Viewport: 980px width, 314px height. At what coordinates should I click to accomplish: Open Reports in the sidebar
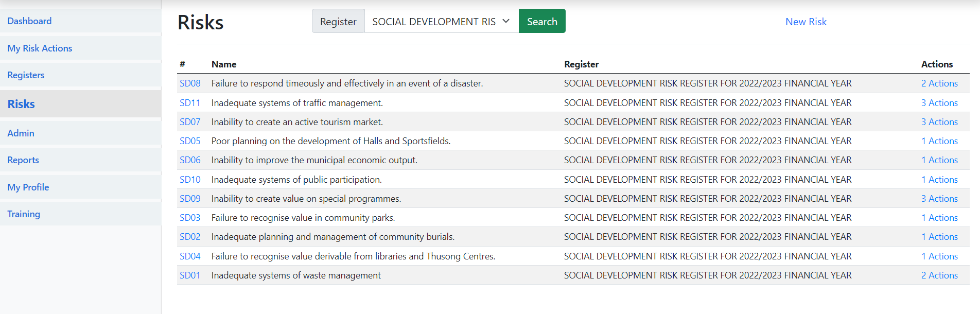(x=23, y=160)
